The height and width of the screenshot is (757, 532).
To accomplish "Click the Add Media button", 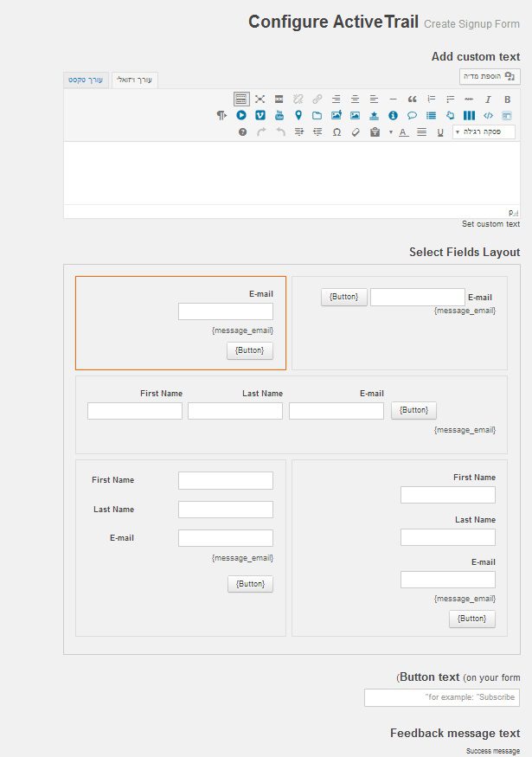I will 489,76.
